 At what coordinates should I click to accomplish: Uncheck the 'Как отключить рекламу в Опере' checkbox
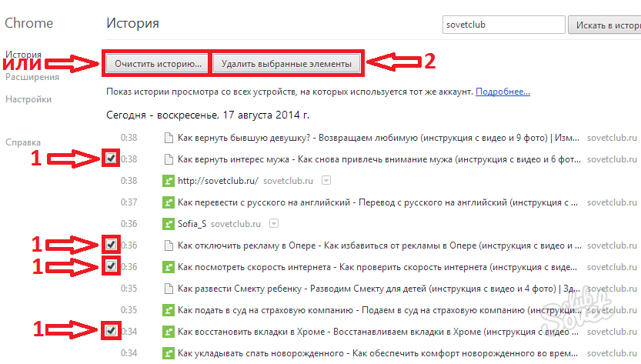coord(111,245)
